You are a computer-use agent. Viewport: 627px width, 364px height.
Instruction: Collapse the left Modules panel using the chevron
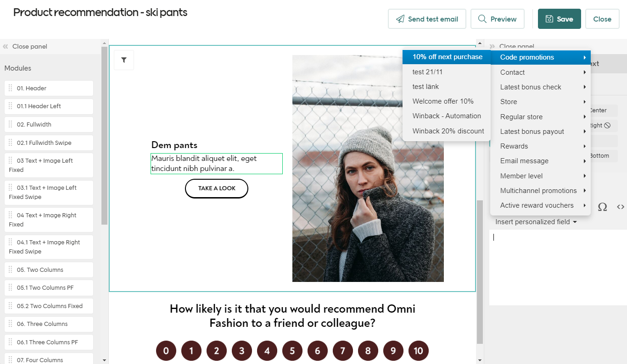click(x=5, y=46)
